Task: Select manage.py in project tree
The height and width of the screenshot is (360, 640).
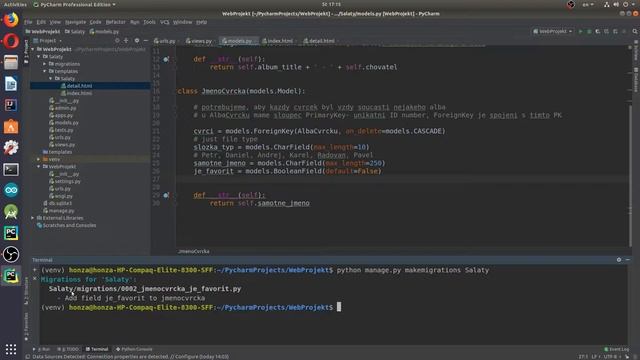Action: tap(59, 211)
